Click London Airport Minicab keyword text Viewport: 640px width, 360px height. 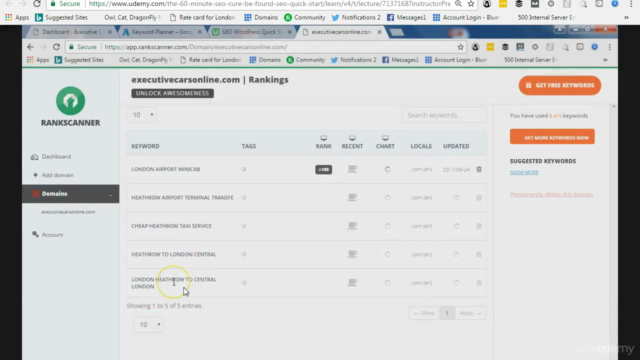coord(166,169)
